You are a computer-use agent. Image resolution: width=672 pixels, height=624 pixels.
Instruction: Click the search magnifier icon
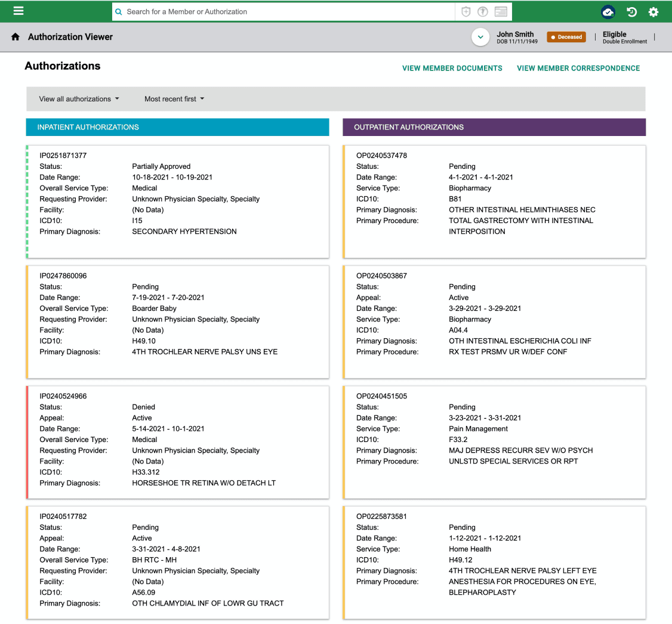(119, 12)
